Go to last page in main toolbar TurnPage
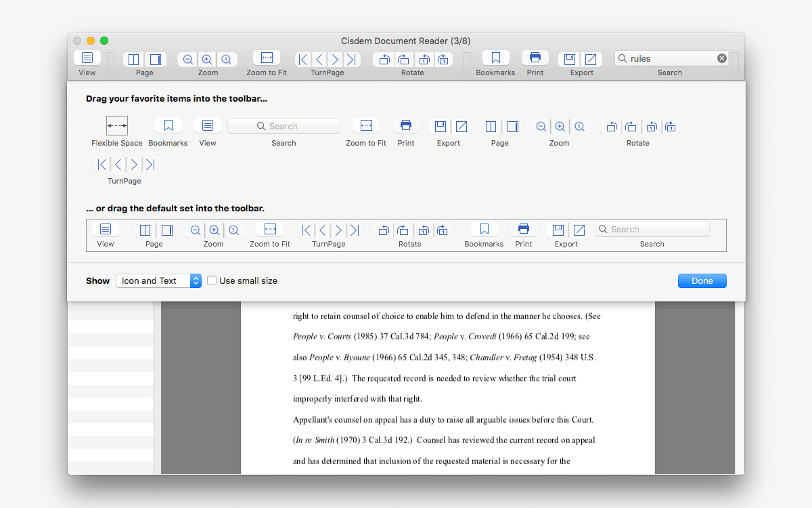Viewport: 812px width, 508px height. (x=352, y=60)
